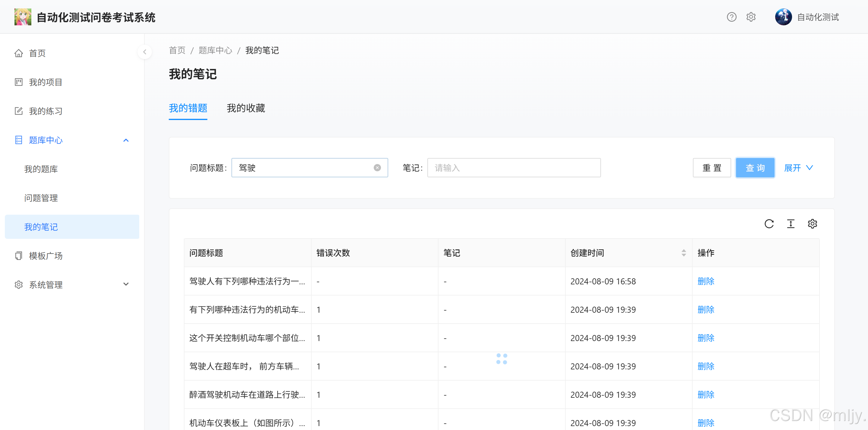868x430 pixels.
Task: Click the help question mark icon
Action: (731, 17)
